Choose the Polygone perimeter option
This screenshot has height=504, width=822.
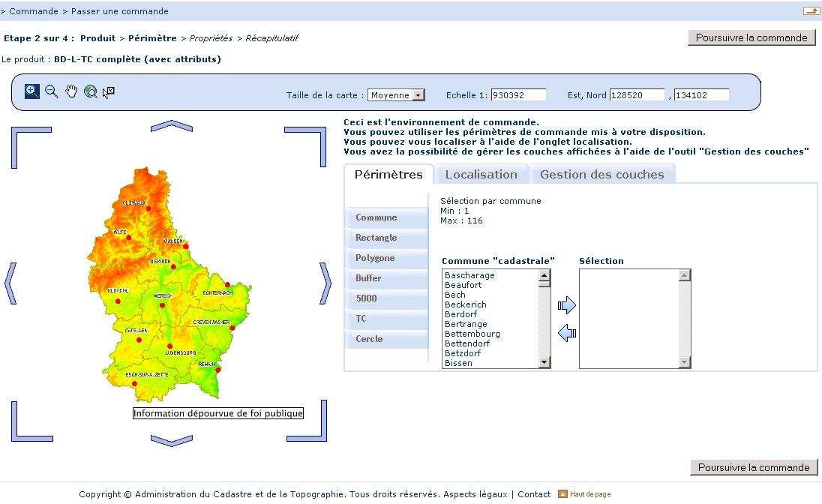pos(375,258)
